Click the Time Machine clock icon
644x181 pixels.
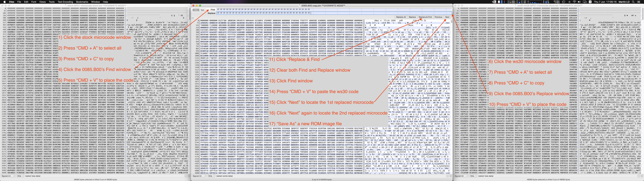pos(564,2)
